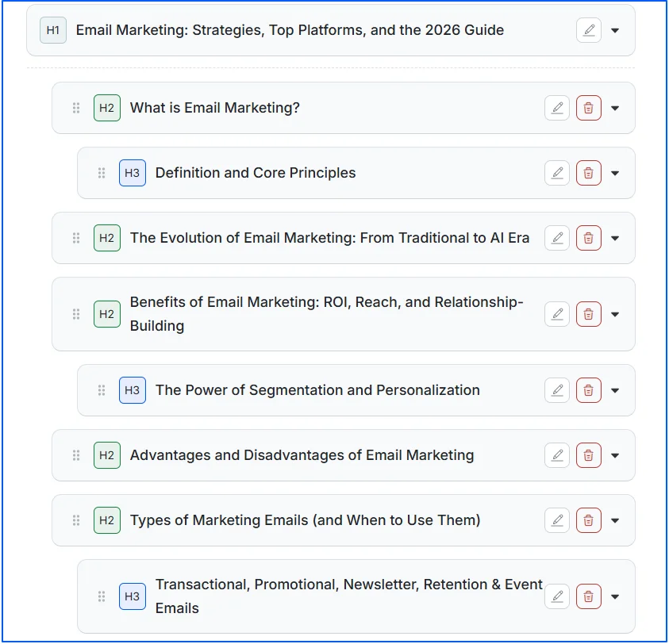Edit the "Advantages and Disadvantages" heading

557,455
